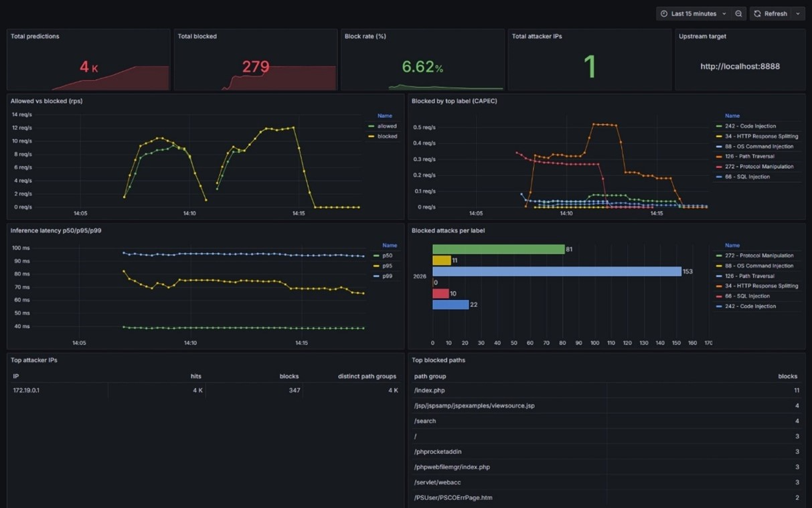Click the green Protocol Manipulation bar labeled 81

click(x=499, y=249)
